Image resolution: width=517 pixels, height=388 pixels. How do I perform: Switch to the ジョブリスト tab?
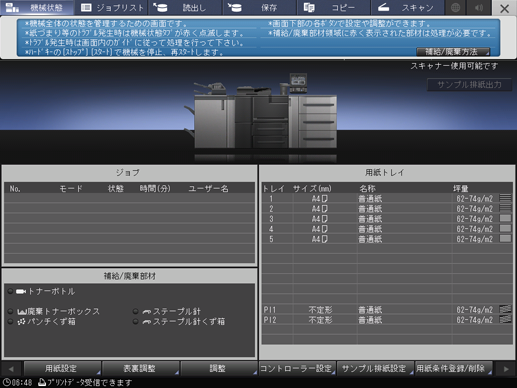[x=112, y=8]
